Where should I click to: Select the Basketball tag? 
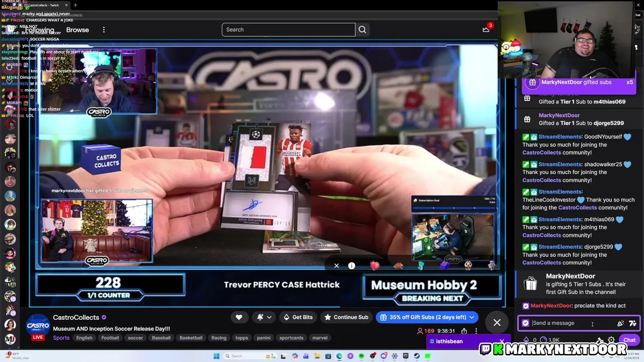pos(191,338)
